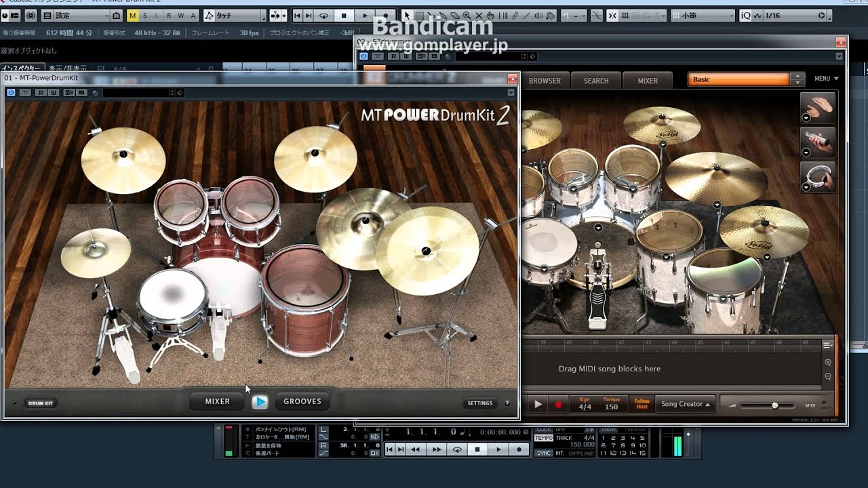Toggle power bypass on EZdrummer plugin window
Image resolution: width=868 pixels, height=488 pixels.
(x=364, y=56)
